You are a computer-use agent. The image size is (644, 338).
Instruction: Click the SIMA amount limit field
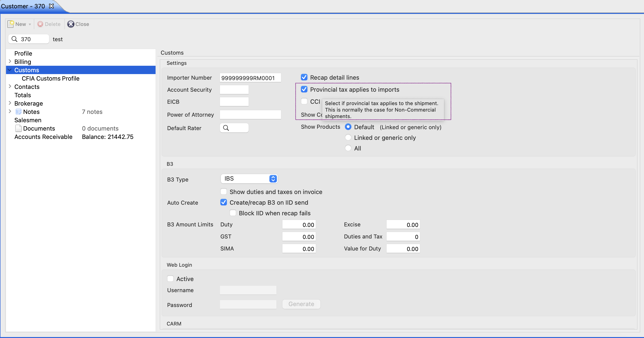click(299, 248)
